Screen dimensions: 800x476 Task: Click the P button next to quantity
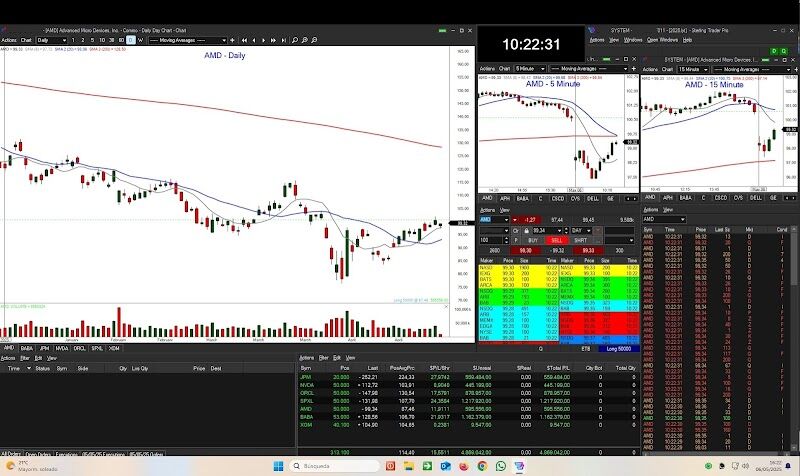click(x=516, y=240)
